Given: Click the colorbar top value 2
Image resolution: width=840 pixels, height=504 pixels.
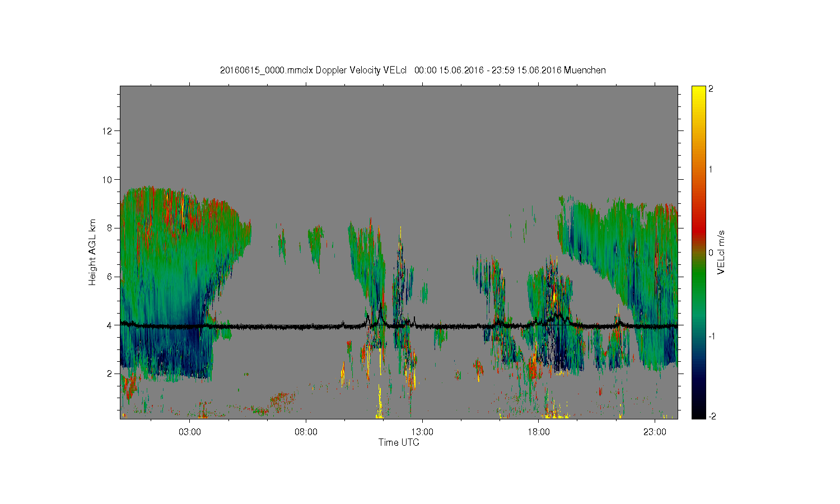Looking at the screenshot, I should [x=711, y=88].
